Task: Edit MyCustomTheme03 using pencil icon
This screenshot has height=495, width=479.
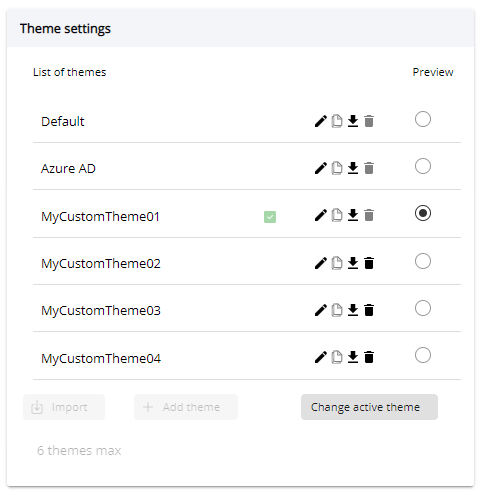Action: pyautogui.click(x=320, y=310)
